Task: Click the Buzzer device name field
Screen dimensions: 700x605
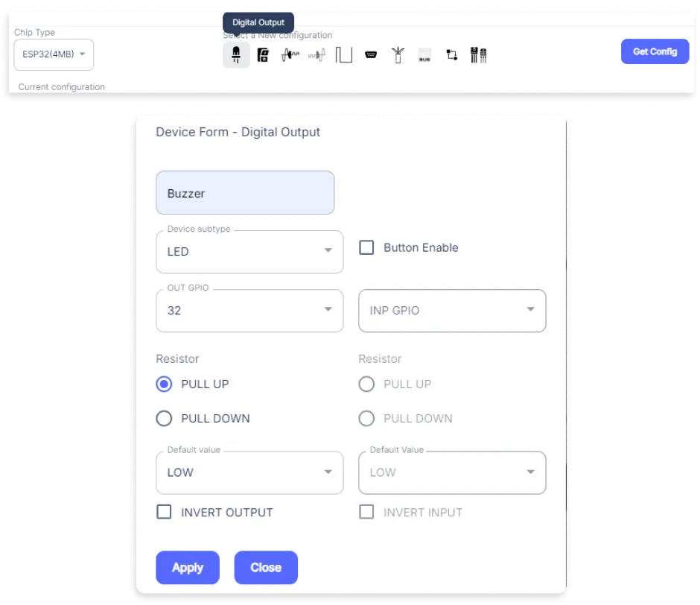Action: click(x=245, y=192)
